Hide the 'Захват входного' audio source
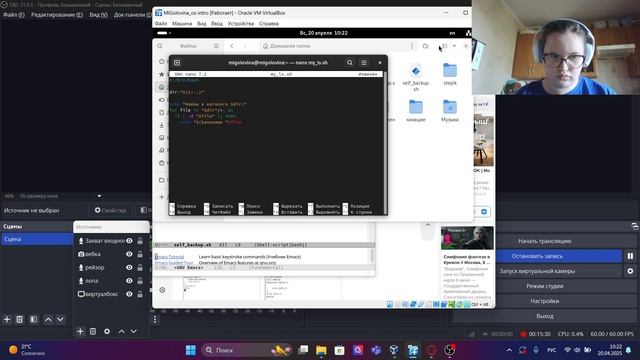The width and height of the screenshot is (640, 360). pos(129,241)
